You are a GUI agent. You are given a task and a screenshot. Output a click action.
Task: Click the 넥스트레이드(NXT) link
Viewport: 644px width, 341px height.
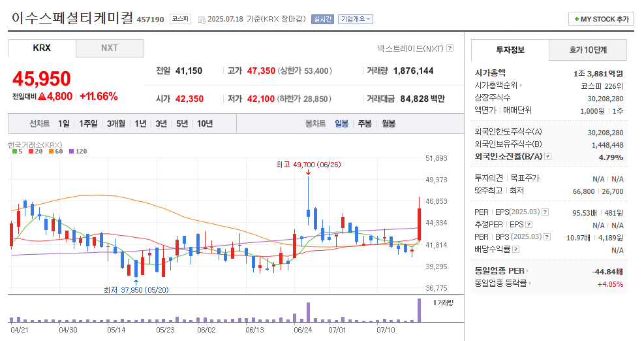pyautogui.click(x=410, y=48)
